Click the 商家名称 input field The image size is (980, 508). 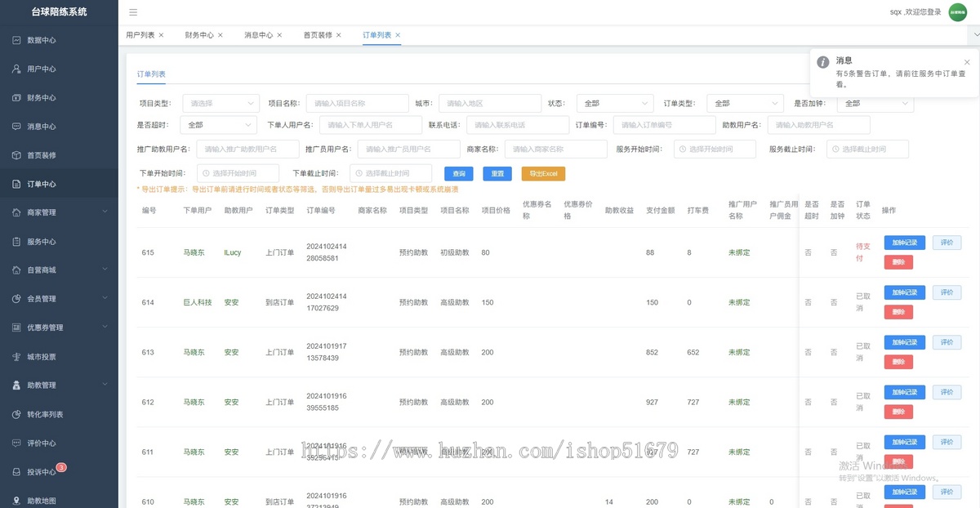(x=556, y=149)
